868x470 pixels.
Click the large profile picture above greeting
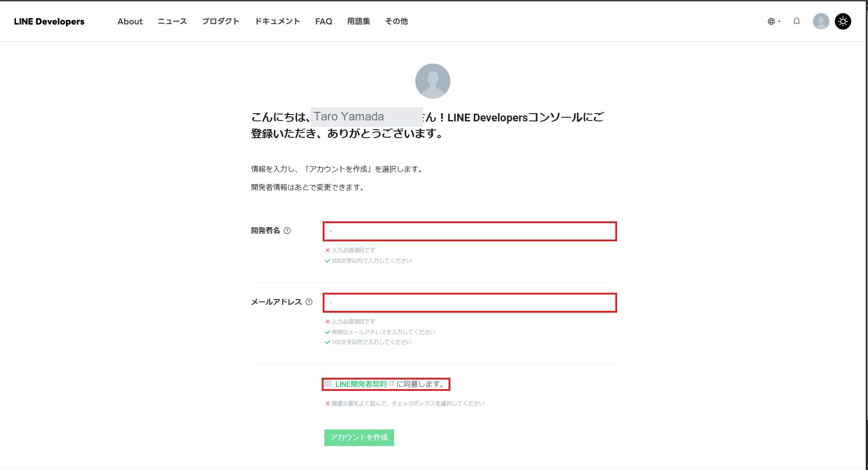click(433, 81)
